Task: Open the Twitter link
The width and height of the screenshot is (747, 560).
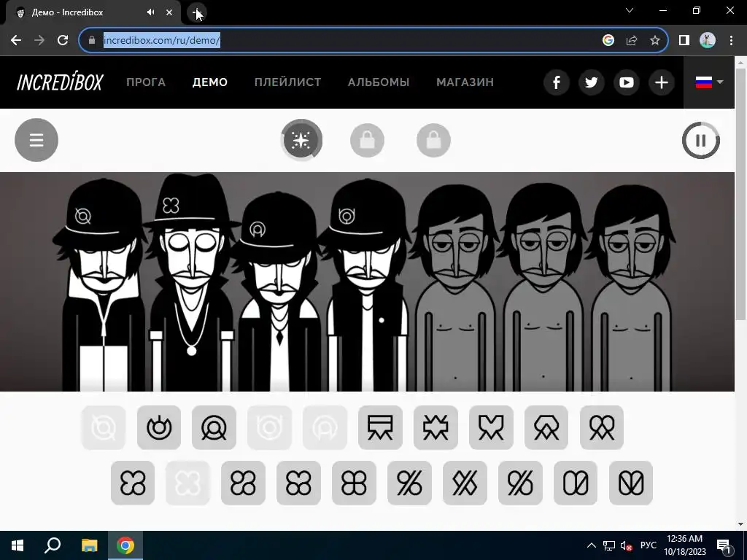Action: point(591,82)
